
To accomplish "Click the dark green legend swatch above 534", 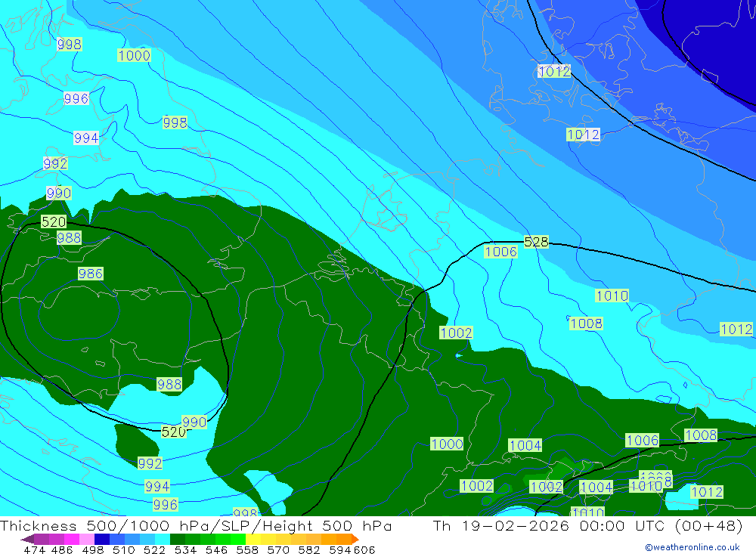I will click(178, 539).
